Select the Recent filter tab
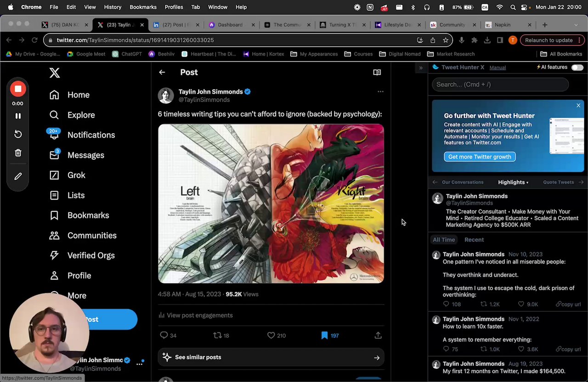 pos(474,240)
